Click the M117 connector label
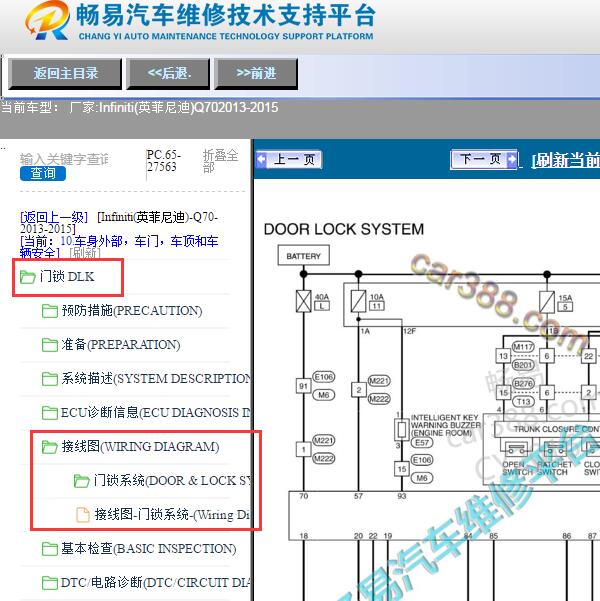The image size is (600, 601). click(523, 347)
